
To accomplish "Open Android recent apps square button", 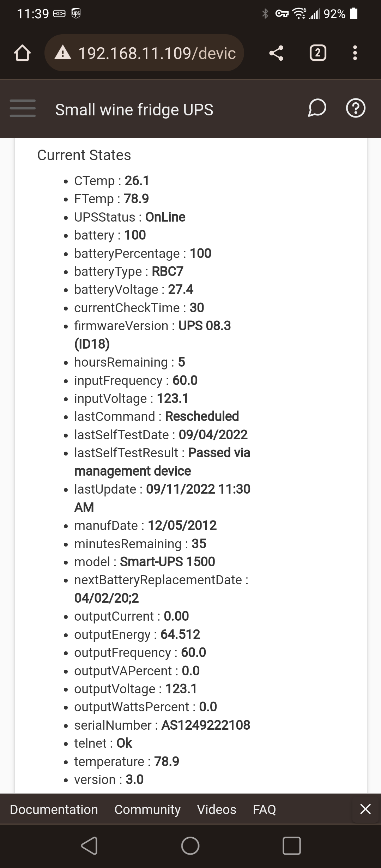I will pos(292,846).
